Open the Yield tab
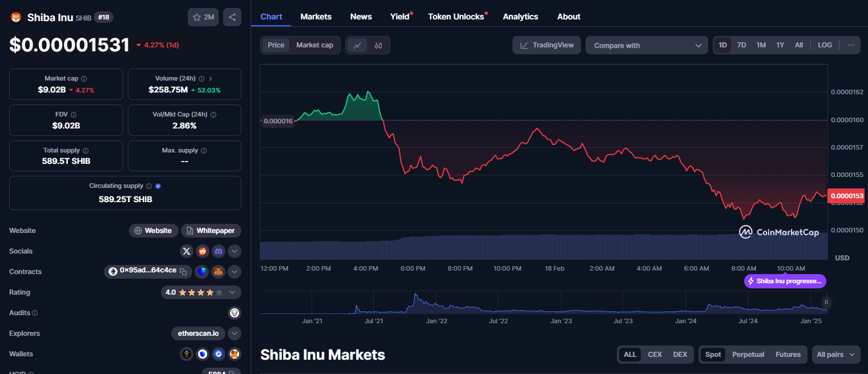This screenshot has width=868, height=374. (400, 17)
